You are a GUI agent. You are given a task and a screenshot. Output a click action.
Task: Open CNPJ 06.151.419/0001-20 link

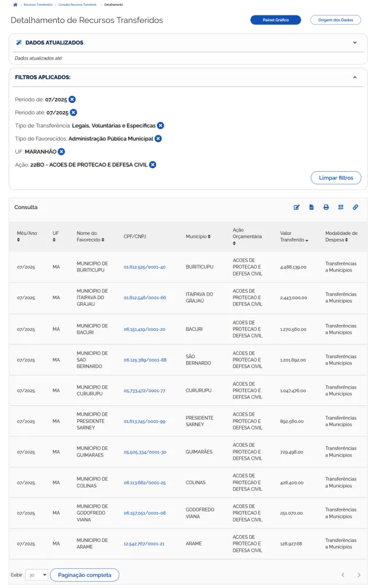[145, 330]
